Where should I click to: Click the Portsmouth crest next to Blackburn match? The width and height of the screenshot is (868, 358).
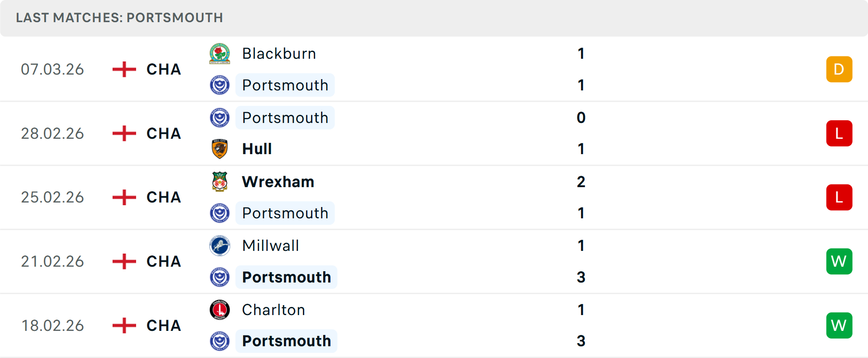coord(220,85)
